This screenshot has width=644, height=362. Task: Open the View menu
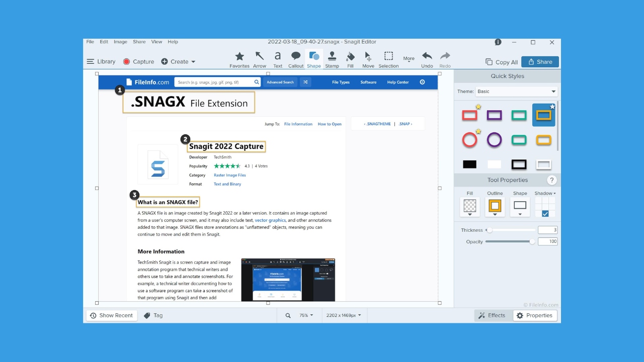(156, 42)
